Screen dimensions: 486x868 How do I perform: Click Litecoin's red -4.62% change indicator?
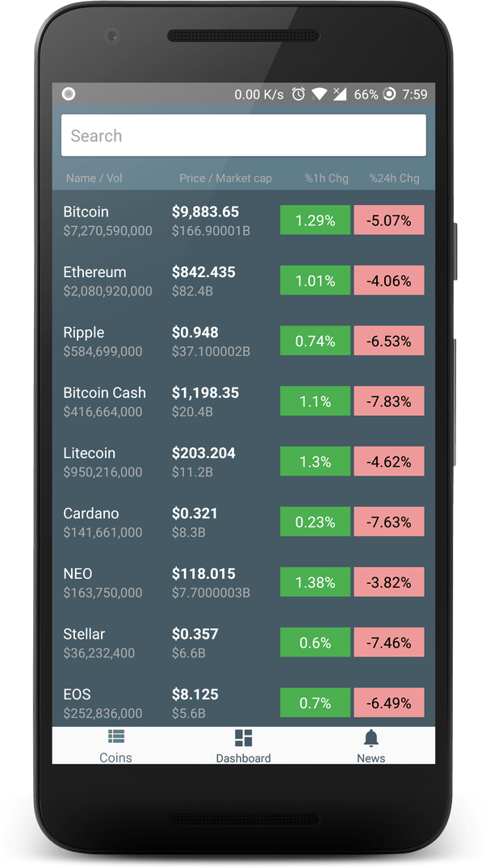[388, 461]
